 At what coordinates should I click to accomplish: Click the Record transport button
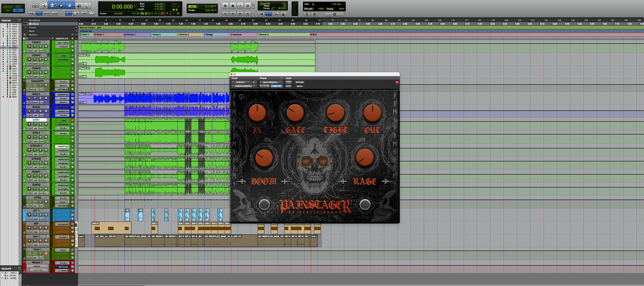click(x=247, y=6)
